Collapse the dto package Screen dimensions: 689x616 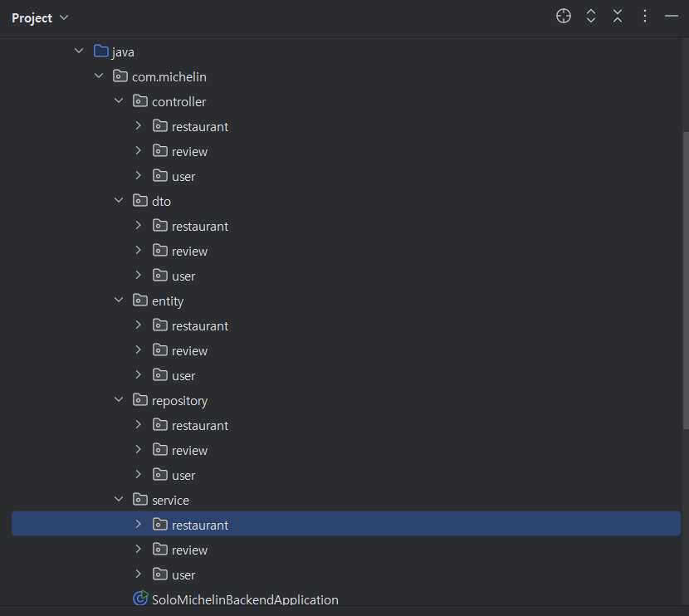119,200
